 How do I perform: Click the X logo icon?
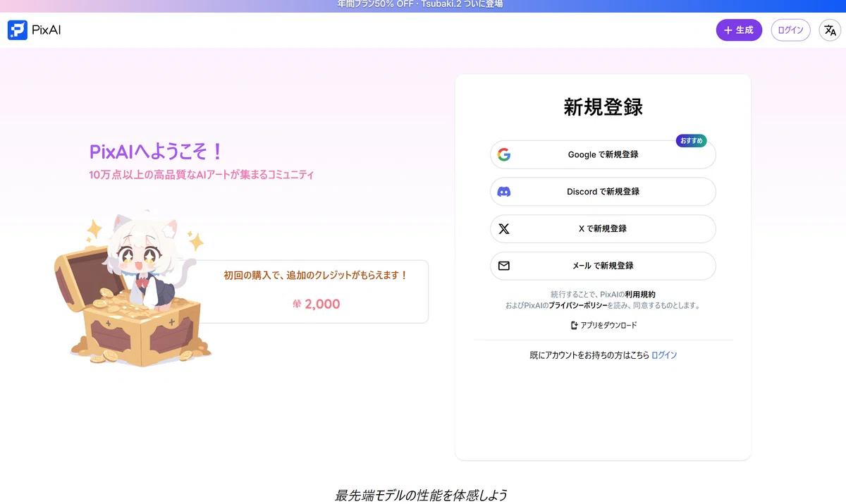(503, 229)
